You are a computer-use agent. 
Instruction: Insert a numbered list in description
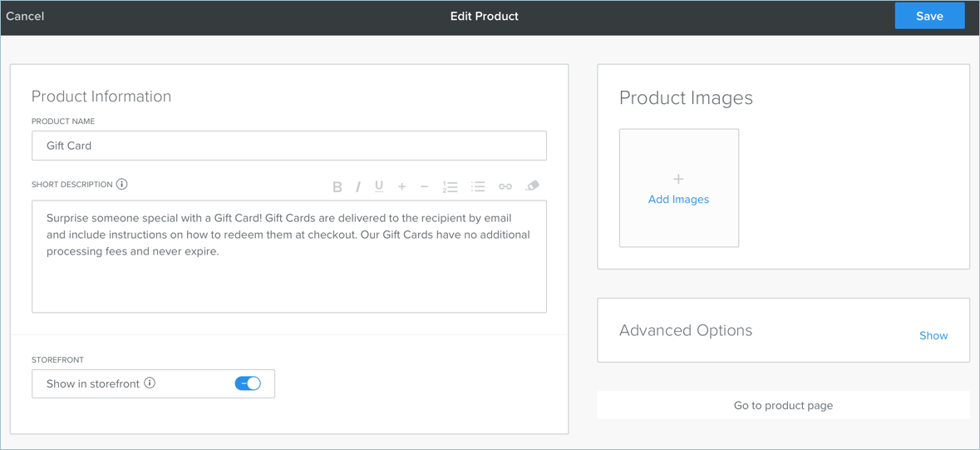(x=450, y=186)
